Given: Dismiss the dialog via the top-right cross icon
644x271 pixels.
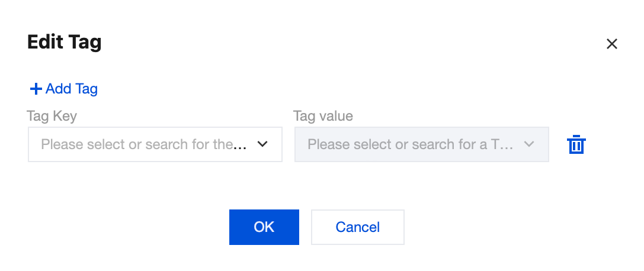Looking at the screenshot, I should pyautogui.click(x=611, y=44).
